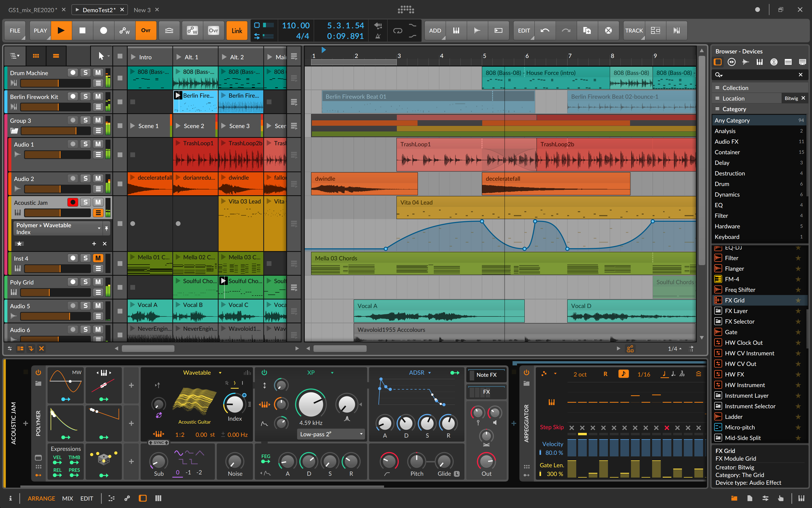812x508 pixels.
Task: Open the browser magnifier search icon
Action: click(719, 75)
